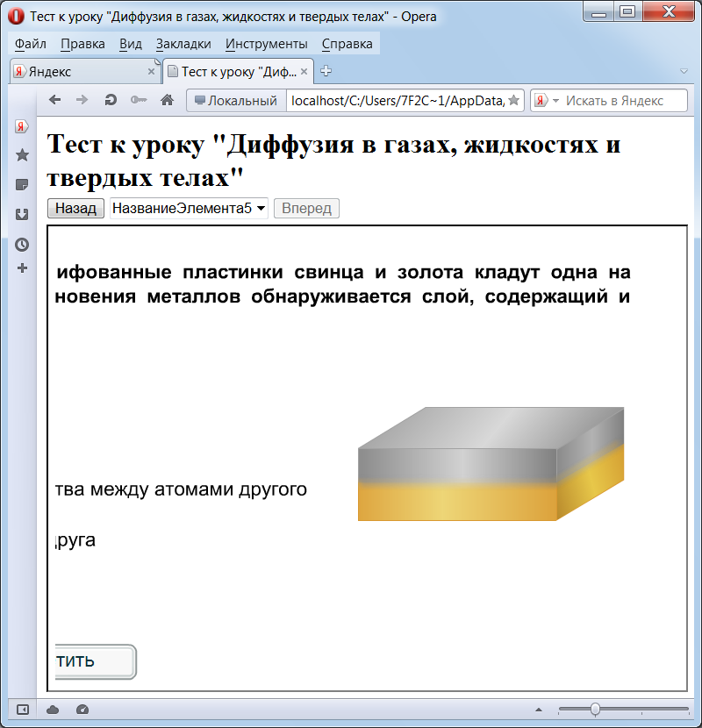The image size is (702, 728).
Task: Switch to the Яндекс tab
Action: [x=84, y=72]
